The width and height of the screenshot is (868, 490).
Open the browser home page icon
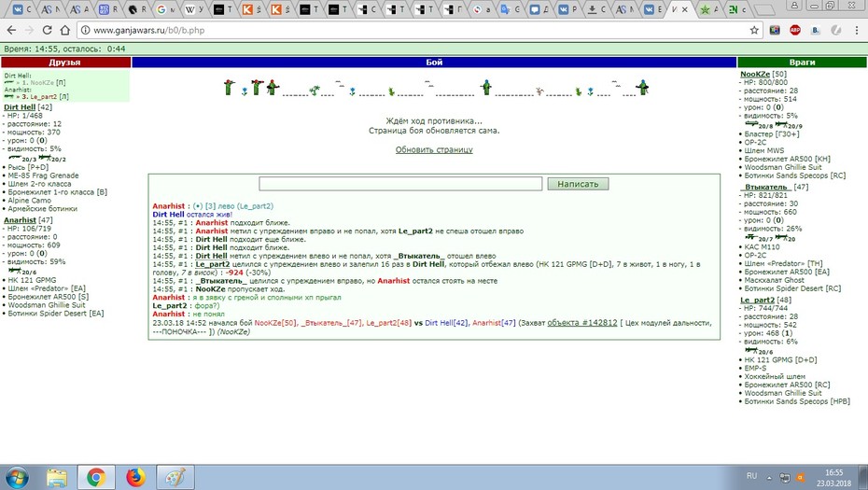click(x=65, y=31)
